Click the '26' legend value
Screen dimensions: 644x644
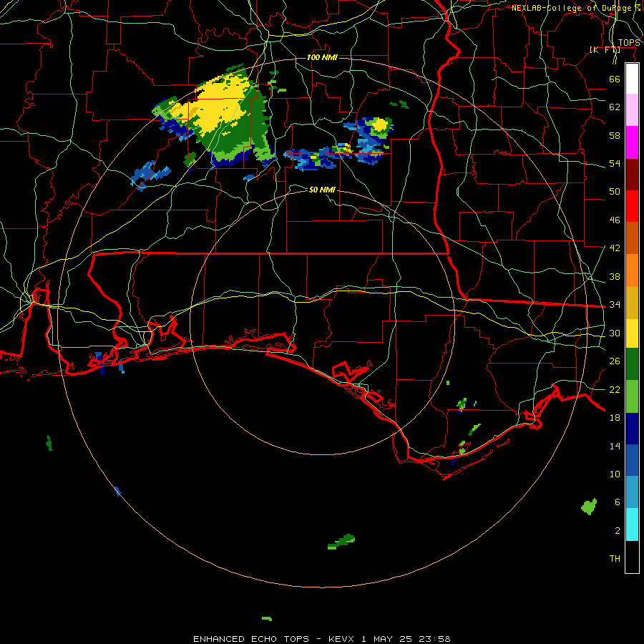click(615, 361)
